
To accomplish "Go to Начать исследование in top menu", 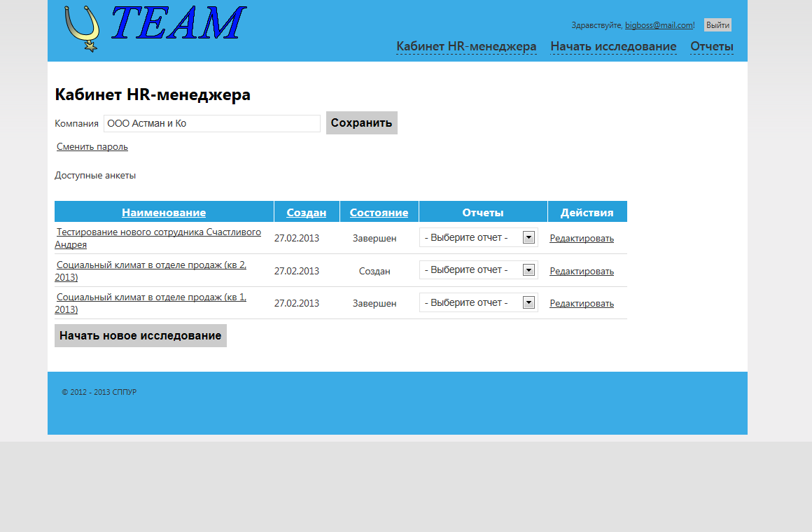I will [x=613, y=47].
